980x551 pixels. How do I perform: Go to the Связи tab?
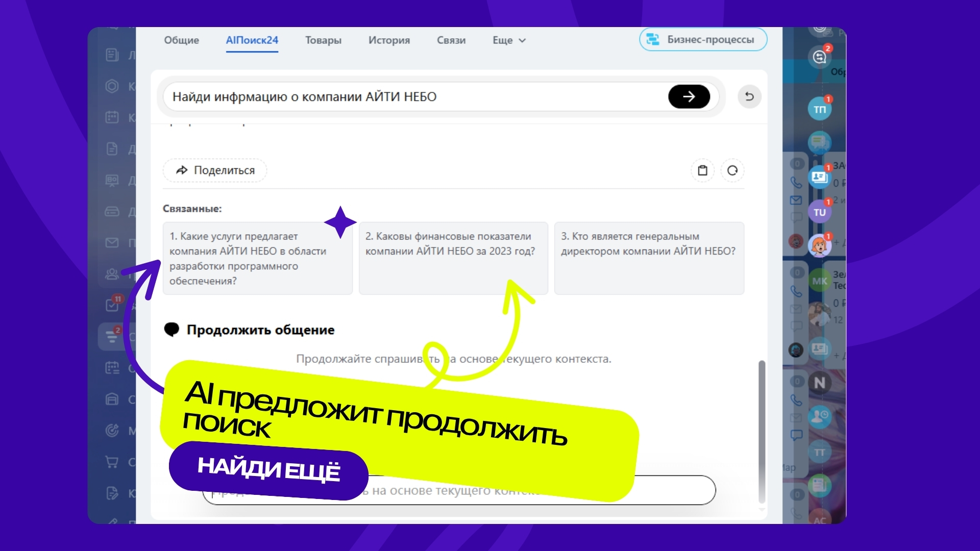tap(451, 40)
